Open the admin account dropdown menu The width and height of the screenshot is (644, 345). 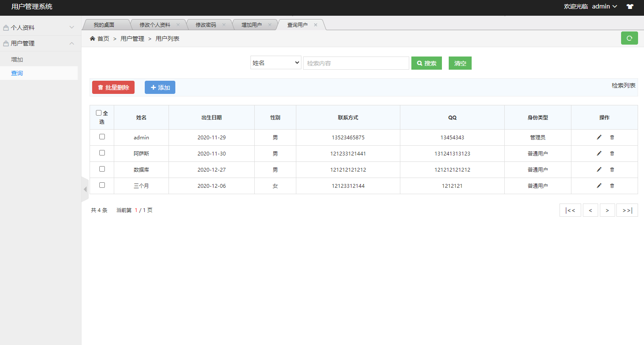pyautogui.click(x=604, y=6)
